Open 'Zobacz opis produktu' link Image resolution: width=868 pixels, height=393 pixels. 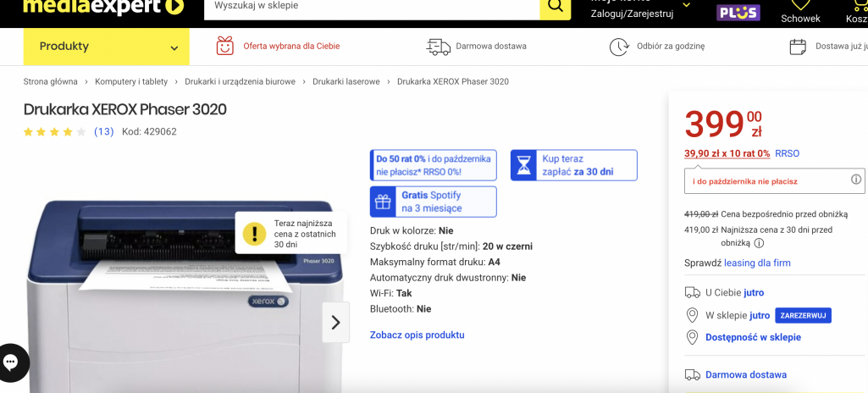pyautogui.click(x=417, y=335)
